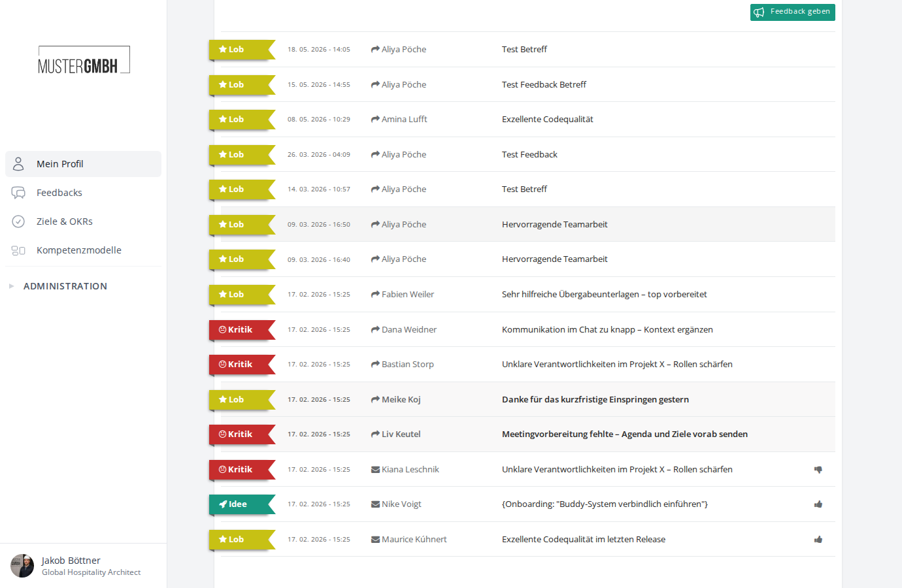Click sender name Dana Weidner
The height and width of the screenshot is (588, 902).
(409, 330)
